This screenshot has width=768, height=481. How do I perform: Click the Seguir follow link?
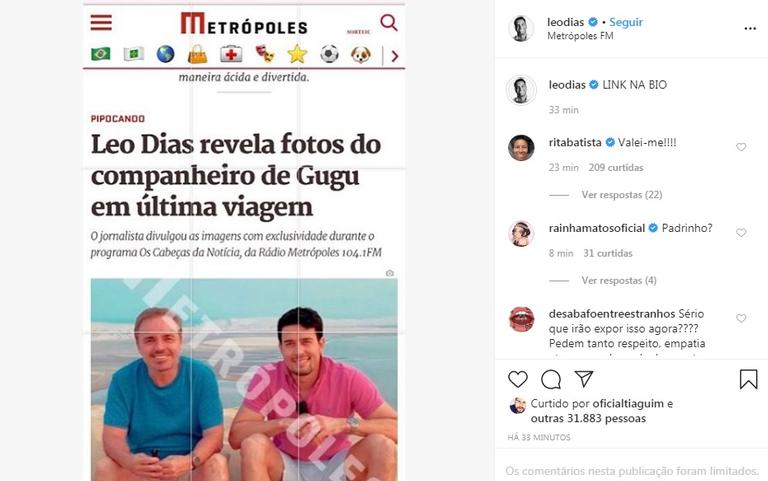(x=626, y=22)
